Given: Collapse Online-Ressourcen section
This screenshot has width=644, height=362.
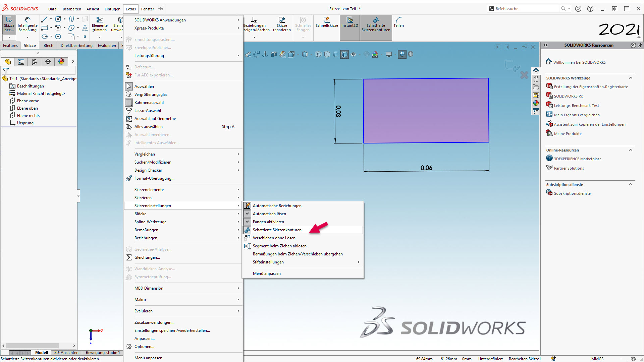Looking at the screenshot, I should (631, 150).
